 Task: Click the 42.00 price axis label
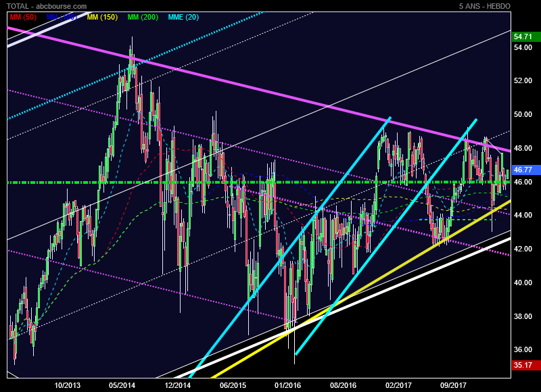coord(523,249)
